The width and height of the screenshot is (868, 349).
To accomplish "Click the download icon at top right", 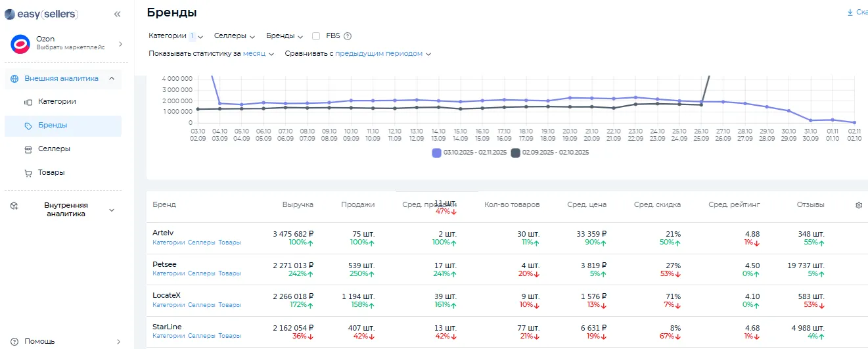I will pos(850,12).
